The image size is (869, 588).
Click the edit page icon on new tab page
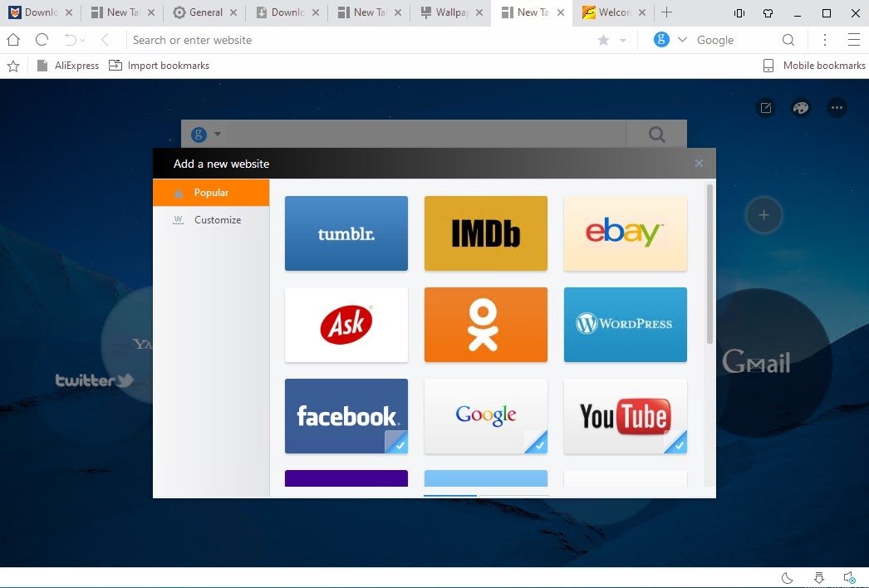pos(766,108)
